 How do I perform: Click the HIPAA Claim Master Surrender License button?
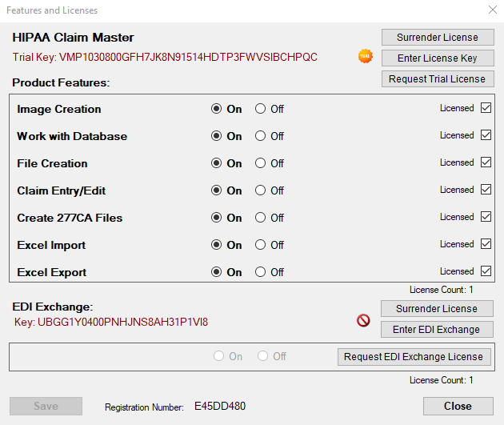coord(438,38)
